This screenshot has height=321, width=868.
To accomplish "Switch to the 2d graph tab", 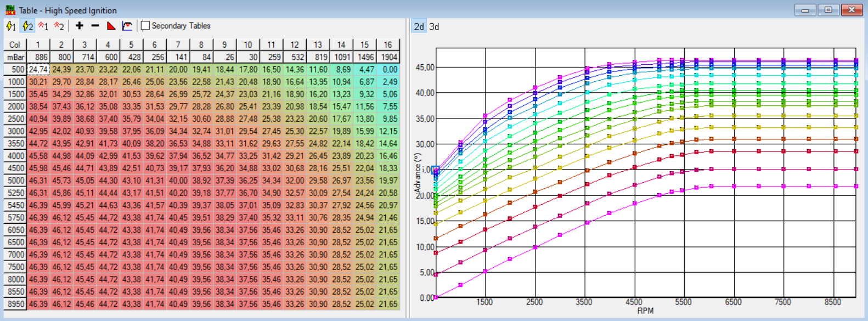I will tap(419, 26).
